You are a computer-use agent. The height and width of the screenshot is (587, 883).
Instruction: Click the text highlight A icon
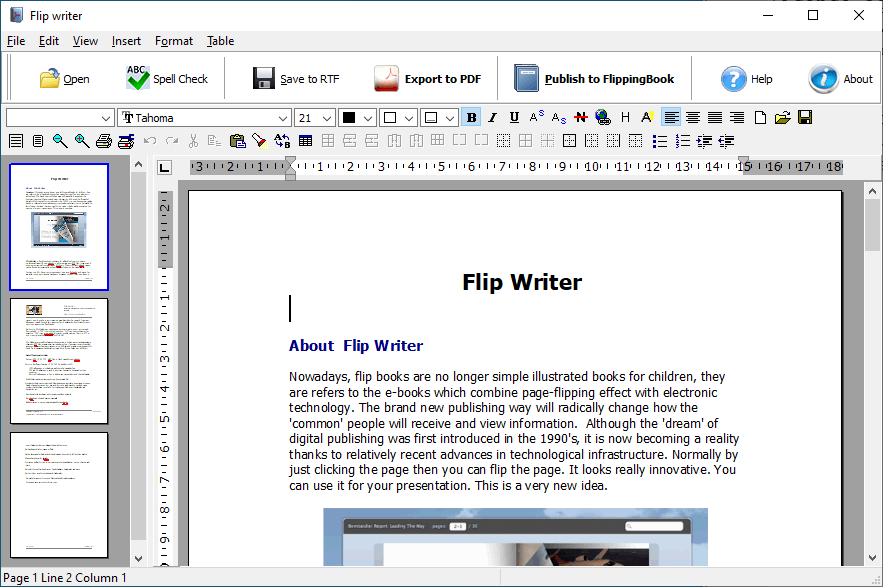point(647,117)
